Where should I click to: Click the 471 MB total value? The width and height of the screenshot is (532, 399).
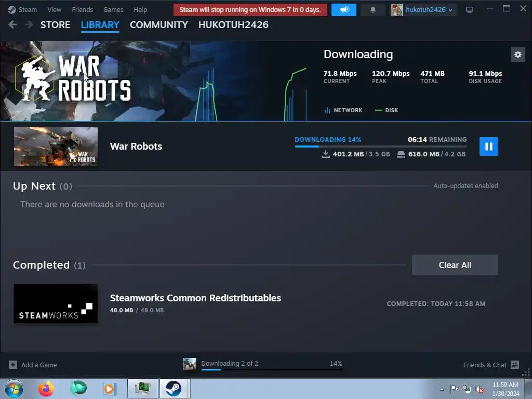tap(432, 74)
